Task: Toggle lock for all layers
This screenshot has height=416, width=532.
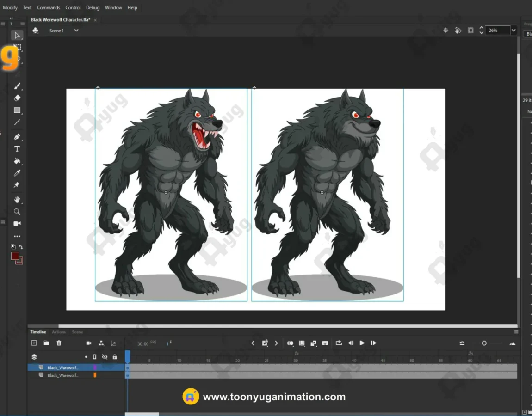Action: pos(115,357)
